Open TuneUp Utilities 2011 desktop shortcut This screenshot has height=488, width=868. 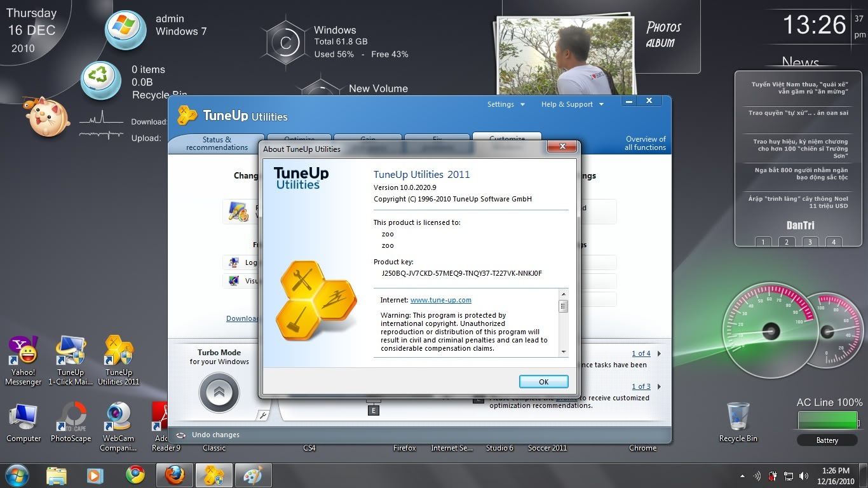tap(119, 360)
